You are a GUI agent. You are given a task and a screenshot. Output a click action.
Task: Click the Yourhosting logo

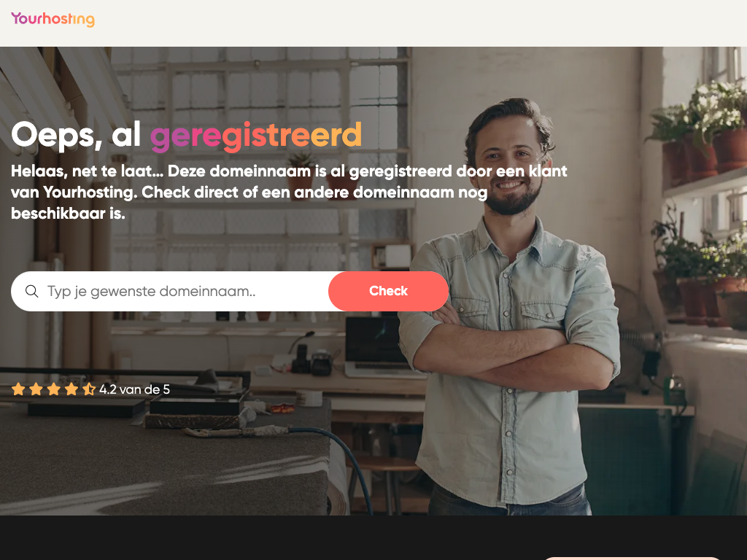pyautogui.click(x=53, y=19)
